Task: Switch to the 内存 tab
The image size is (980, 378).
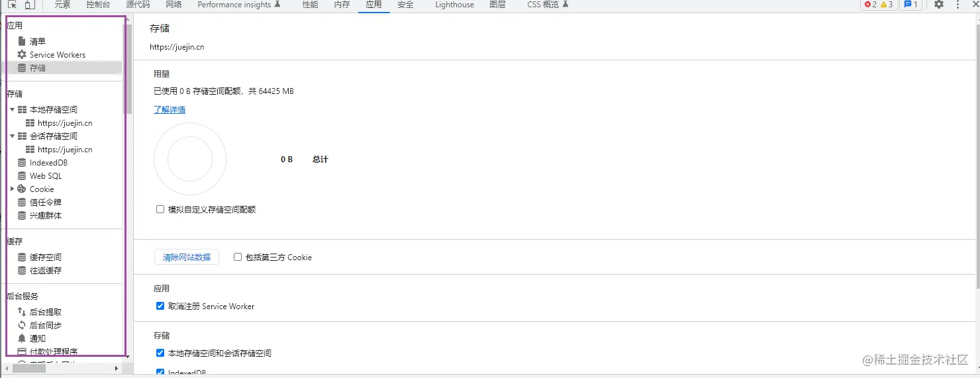Action: pyautogui.click(x=342, y=5)
